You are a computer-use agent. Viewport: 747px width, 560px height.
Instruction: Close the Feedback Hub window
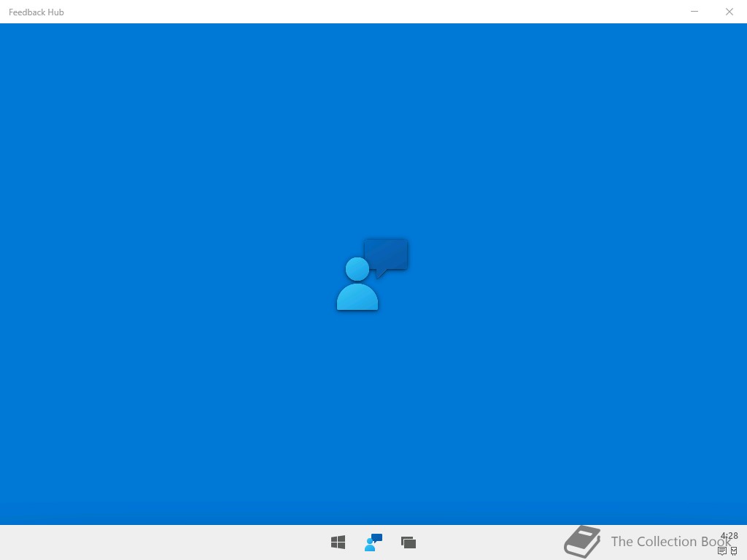tap(729, 12)
